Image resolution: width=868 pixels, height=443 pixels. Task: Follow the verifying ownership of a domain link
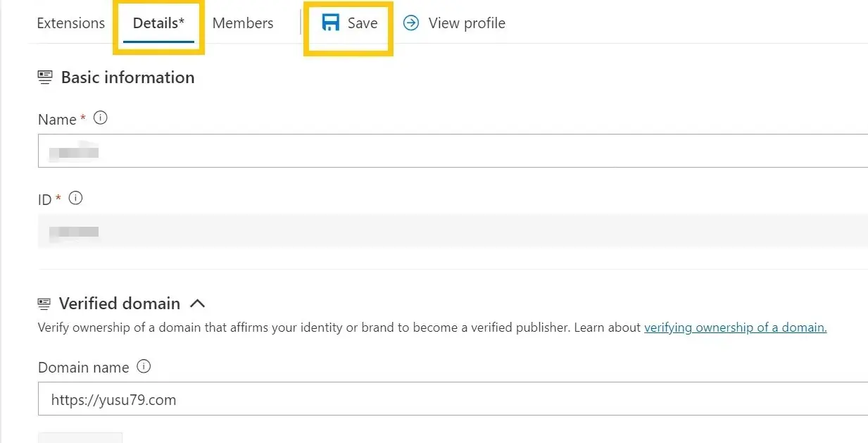coord(735,327)
